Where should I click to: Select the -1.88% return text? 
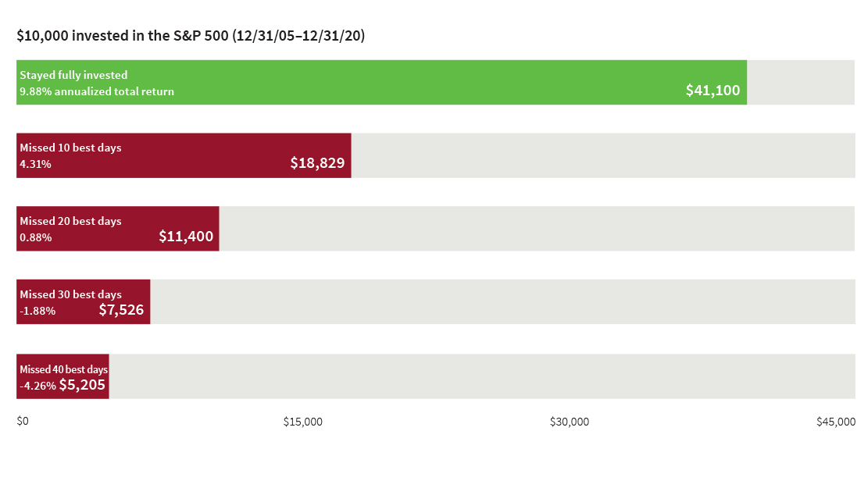click(x=38, y=312)
